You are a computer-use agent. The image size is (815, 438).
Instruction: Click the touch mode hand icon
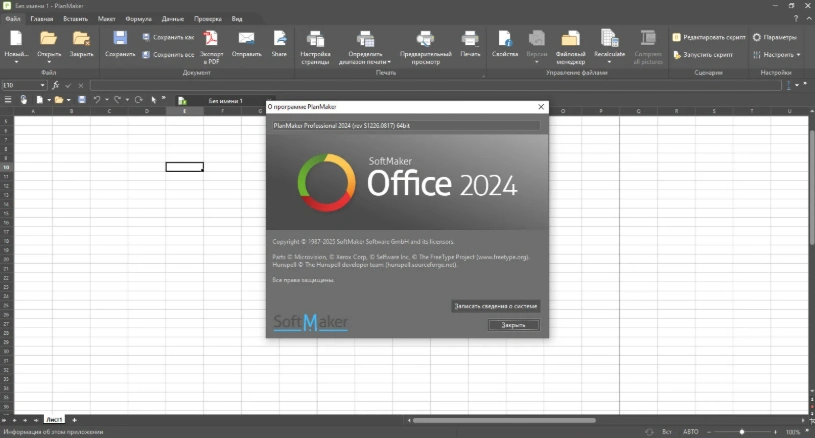pos(23,100)
